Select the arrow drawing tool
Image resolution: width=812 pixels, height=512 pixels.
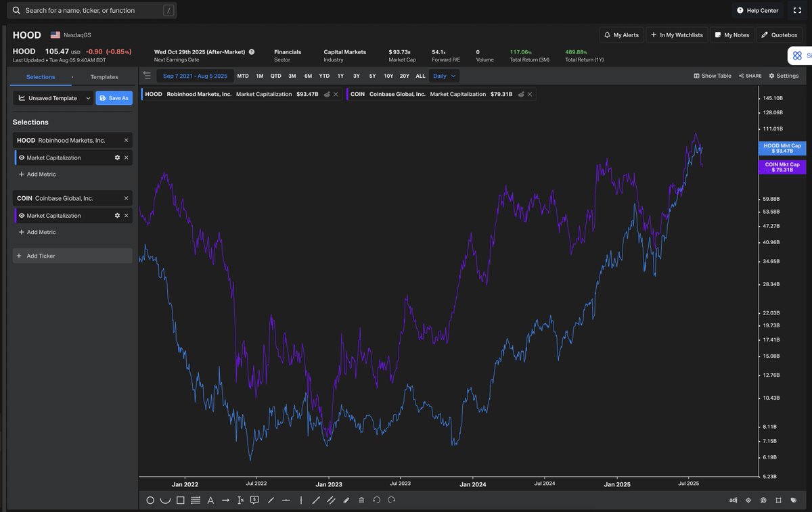coord(225,501)
